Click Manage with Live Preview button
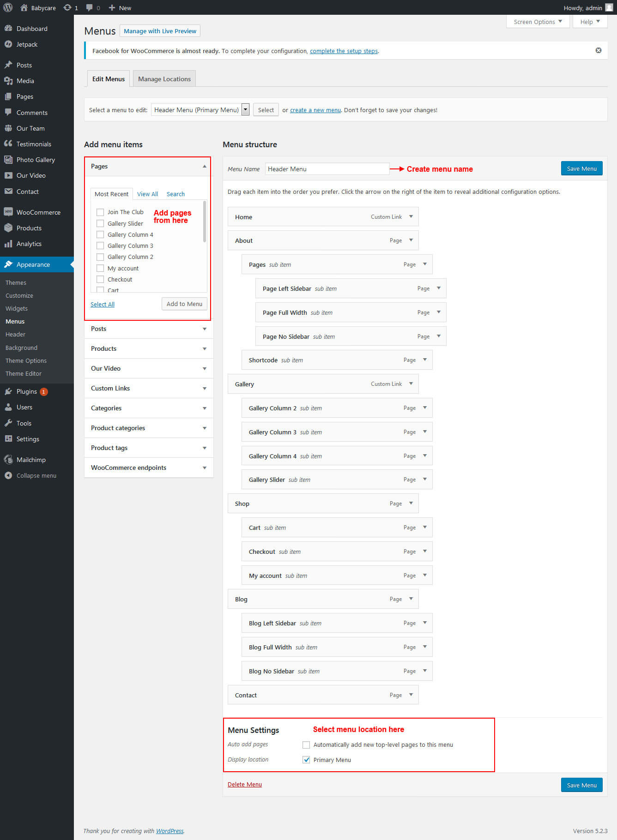Viewport: 617px width, 840px height. click(160, 31)
